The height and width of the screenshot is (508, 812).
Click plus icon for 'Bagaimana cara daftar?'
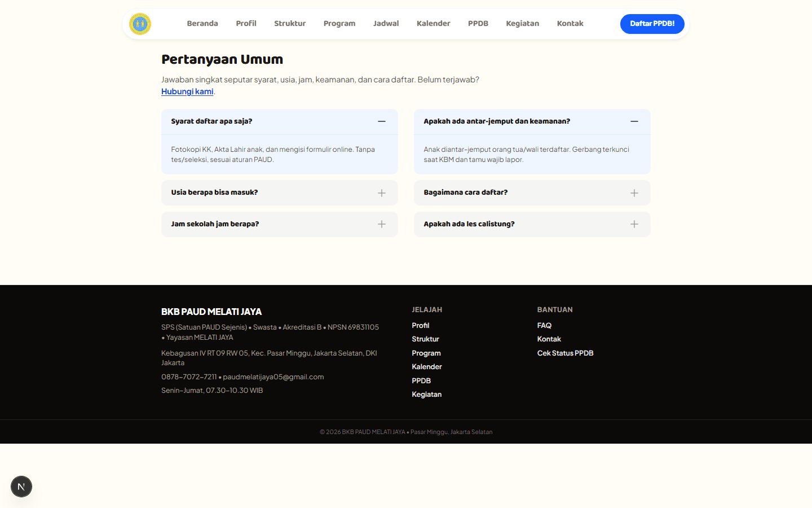[x=634, y=193]
